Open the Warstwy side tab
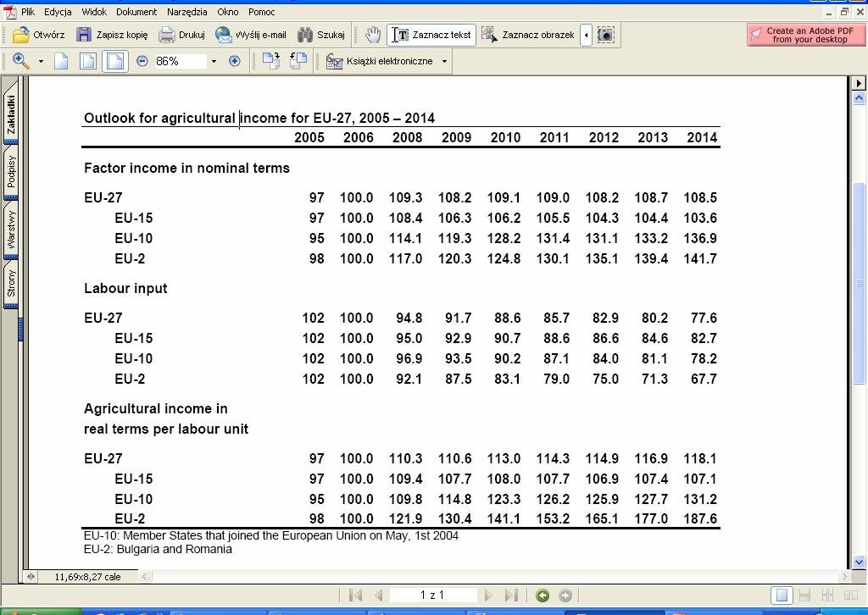868x615 pixels. click(10, 230)
